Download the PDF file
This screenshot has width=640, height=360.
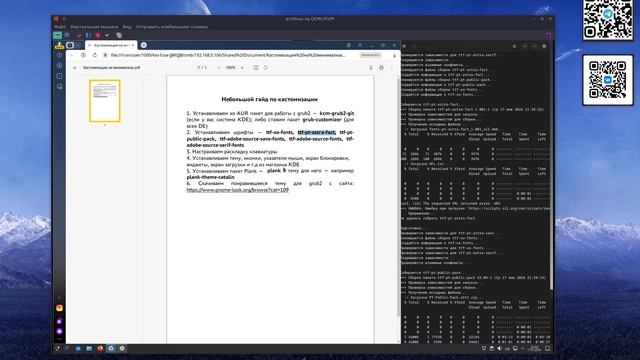[371, 68]
